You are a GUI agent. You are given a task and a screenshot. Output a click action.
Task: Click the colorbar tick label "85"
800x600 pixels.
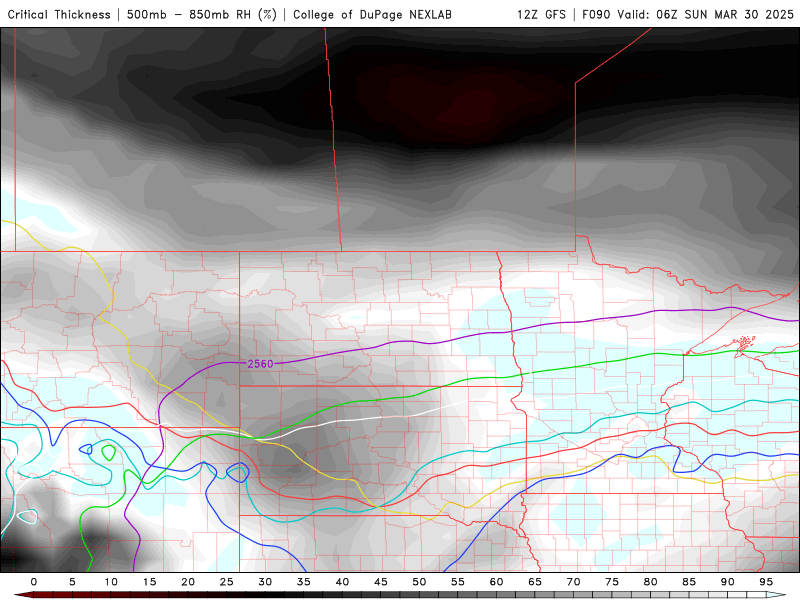689,582
